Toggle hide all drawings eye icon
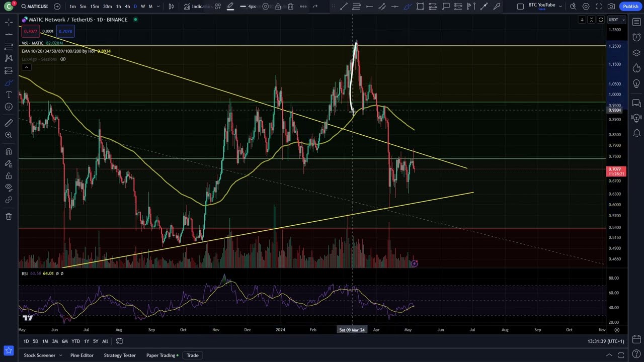The image size is (644, 362). point(9,188)
